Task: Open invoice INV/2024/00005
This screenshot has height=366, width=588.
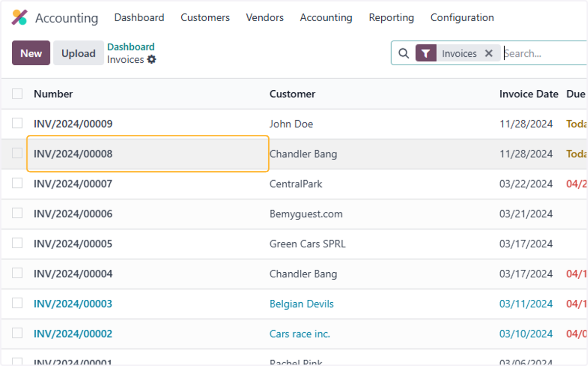Action: click(73, 243)
